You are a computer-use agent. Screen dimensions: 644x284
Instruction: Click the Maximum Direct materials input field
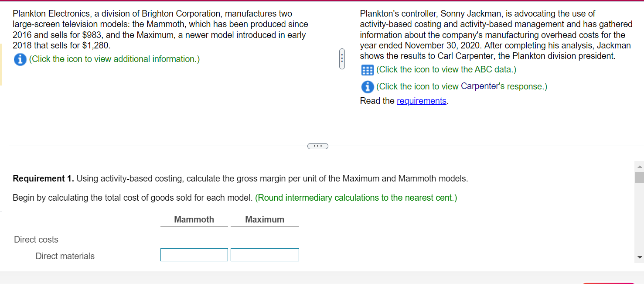click(265, 254)
